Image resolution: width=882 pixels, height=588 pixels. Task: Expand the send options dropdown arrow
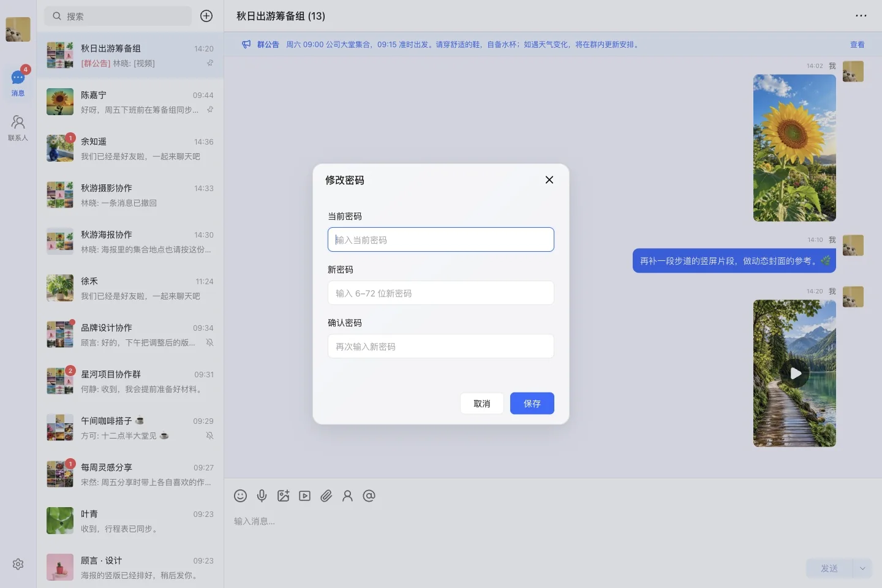coord(862,568)
